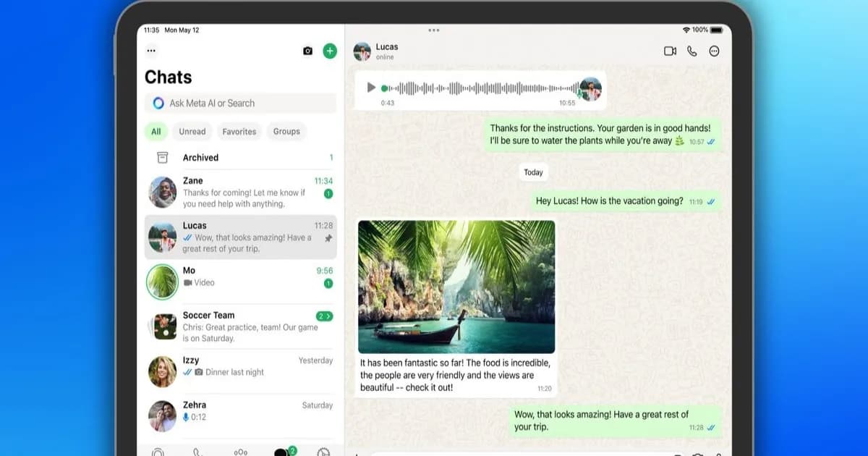Open chat with Zane

click(x=241, y=192)
